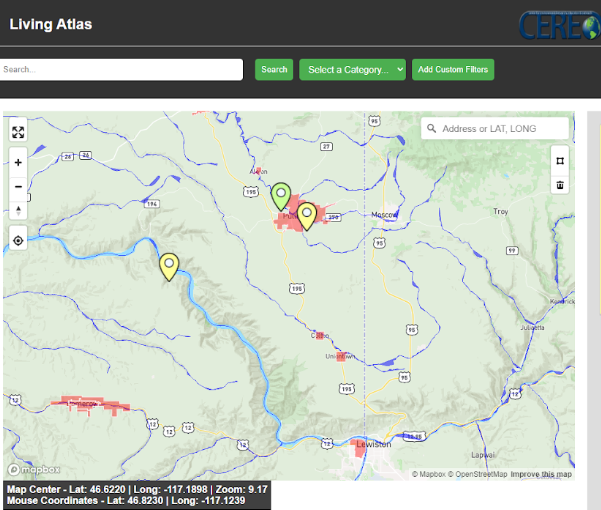Zoom in on the map
601x510 pixels.
click(18, 162)
